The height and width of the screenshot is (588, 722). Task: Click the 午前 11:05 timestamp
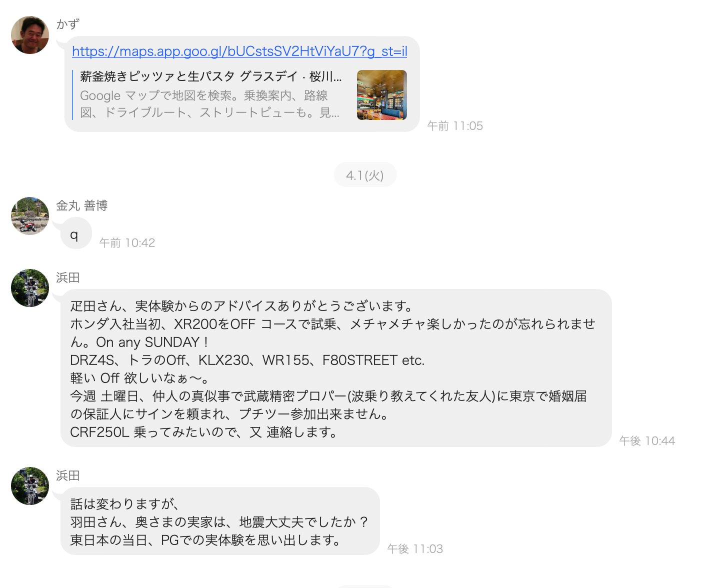point(455,126)
